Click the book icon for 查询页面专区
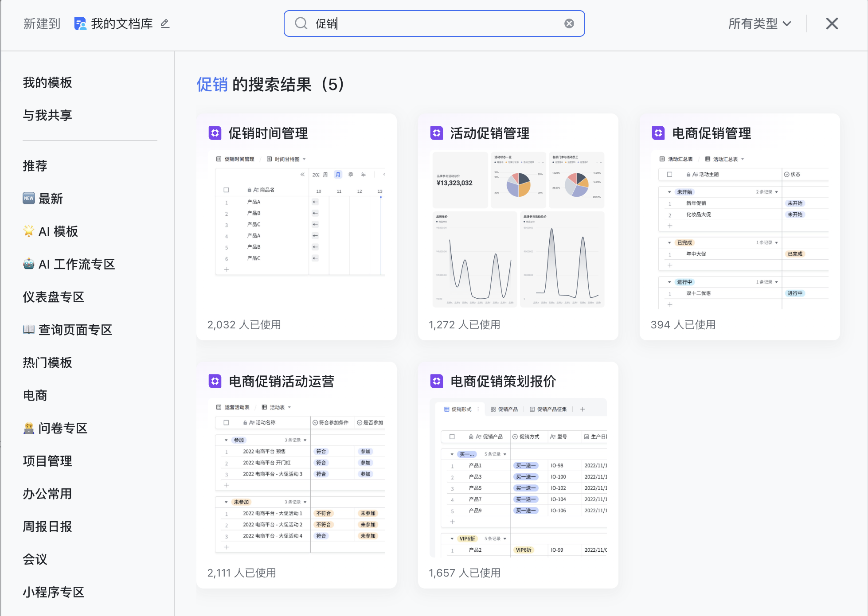The image size is (868, 616). [29, 329]
